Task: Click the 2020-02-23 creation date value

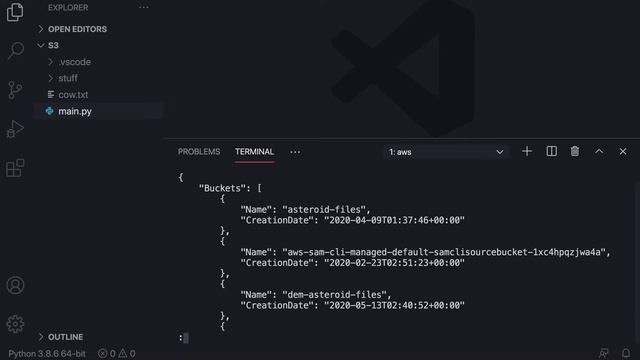Action: [x=394, y=263]
